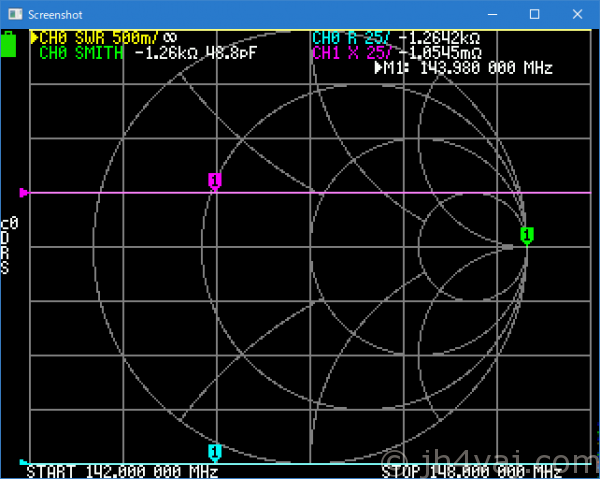Click the -1.2642kΩ resistance readout
600x479 pixels.
click(x=439, y=38)
